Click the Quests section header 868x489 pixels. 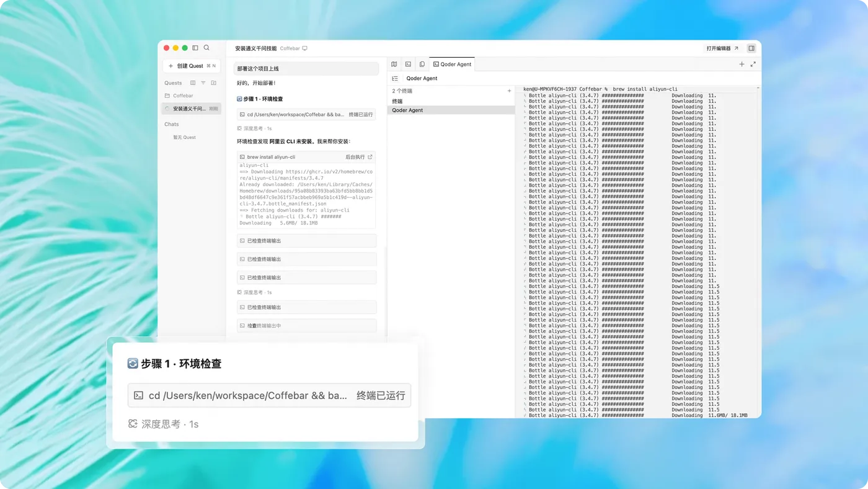(x=173, y=83)
